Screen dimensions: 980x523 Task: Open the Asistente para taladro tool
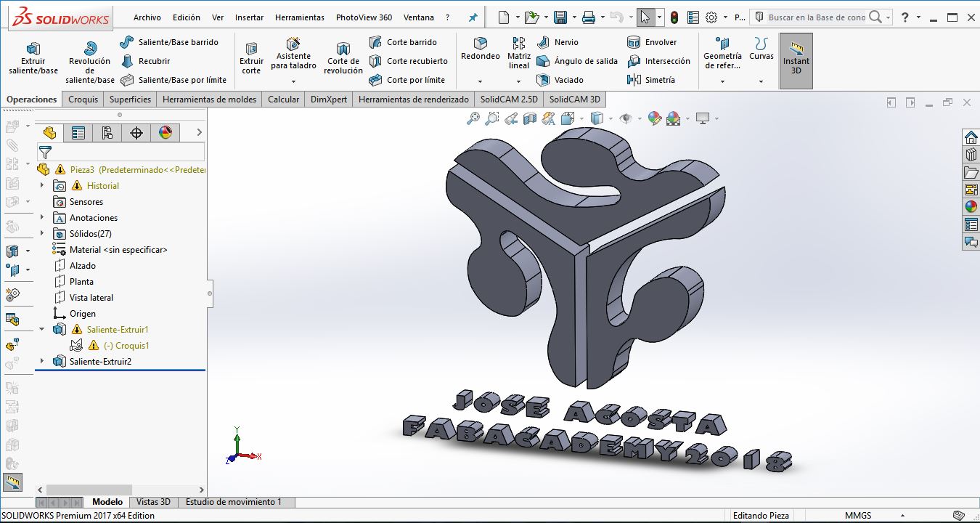tap(293, 53)
